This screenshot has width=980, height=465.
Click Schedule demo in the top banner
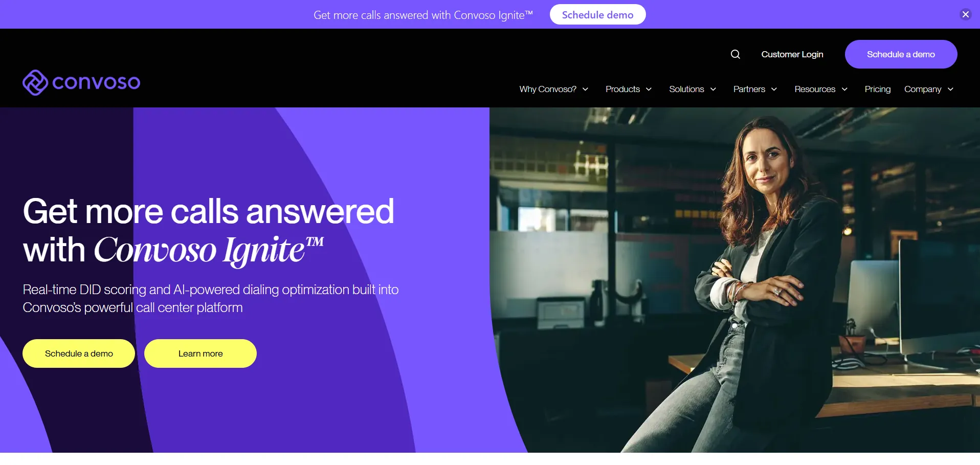[597, 15]
